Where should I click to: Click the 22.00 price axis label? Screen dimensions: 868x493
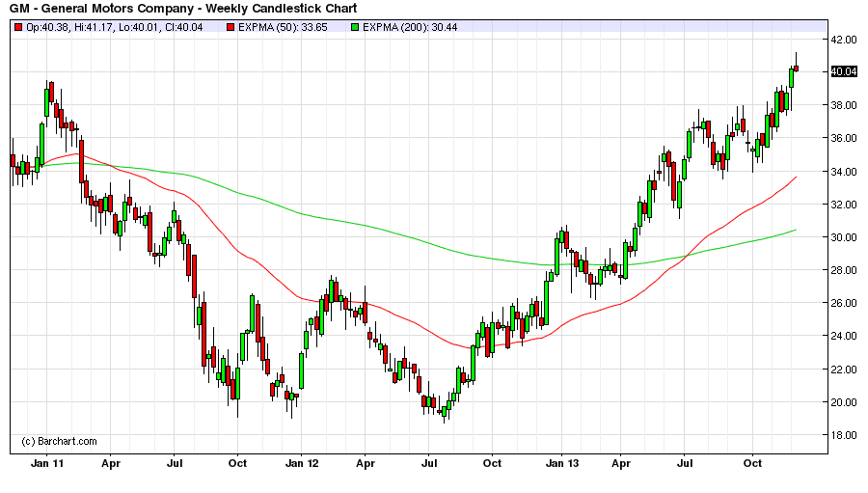click(x=844, y=369)
